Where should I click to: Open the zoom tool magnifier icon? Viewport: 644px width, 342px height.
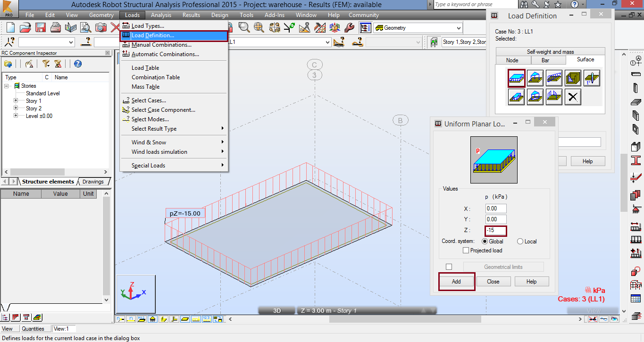point(243,27)
